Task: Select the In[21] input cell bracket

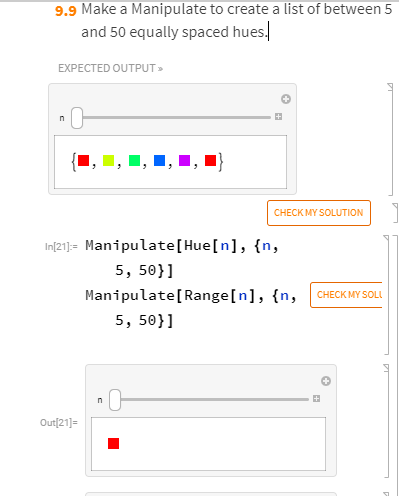Action: pyautogui.click(x=387, y=295)
